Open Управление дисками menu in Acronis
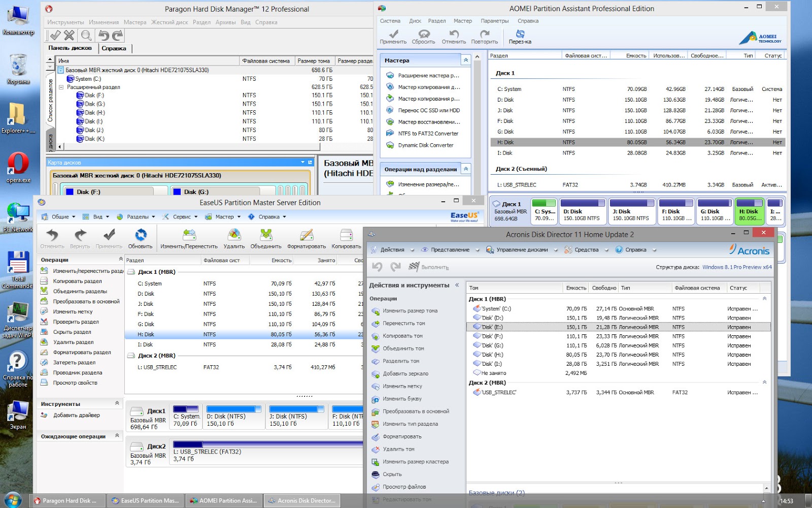Image resolution: width=812 pixels, height=508 pixels. (x=522, y=250)
